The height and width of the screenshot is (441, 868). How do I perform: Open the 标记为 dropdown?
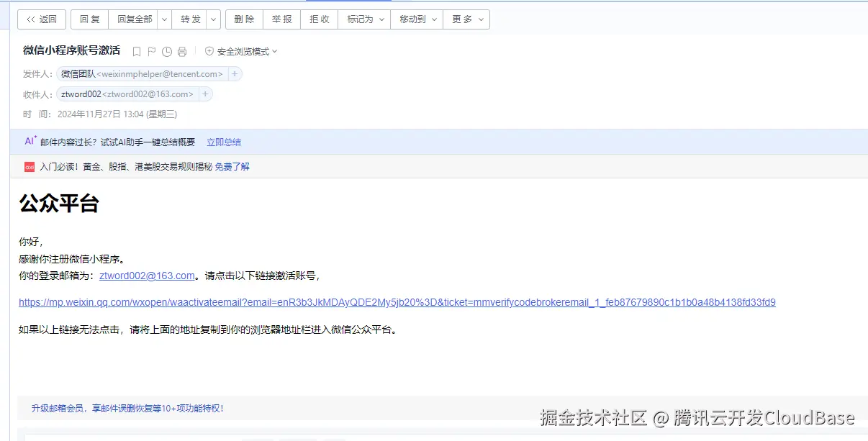click(365, 19)
